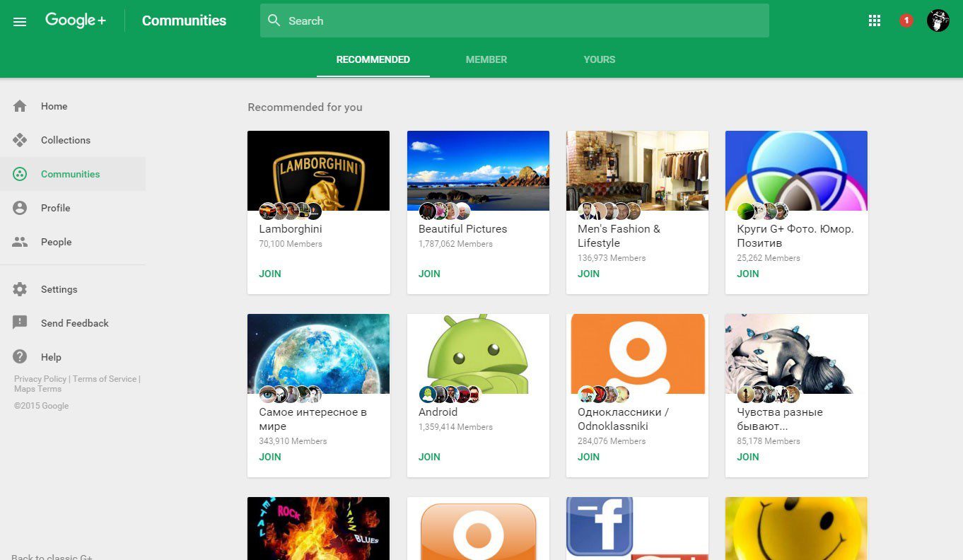Switch to the Member tab
Screen dimensions: 963x560
(x=486, y=59)
